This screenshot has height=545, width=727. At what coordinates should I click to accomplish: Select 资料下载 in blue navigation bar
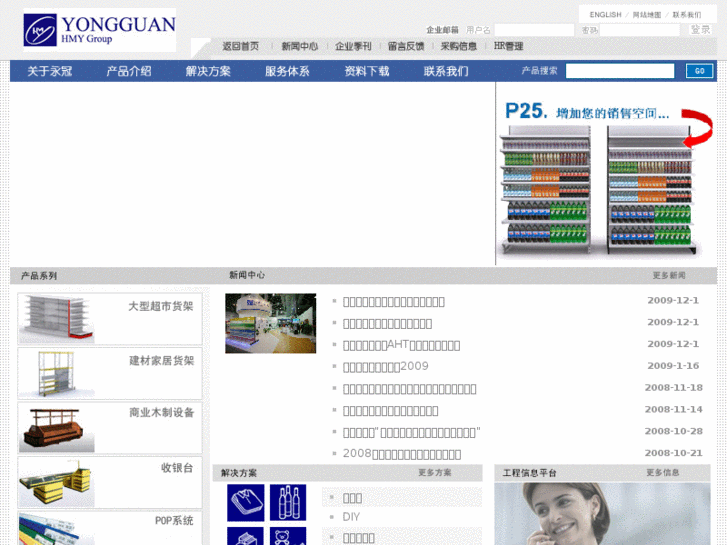[366, 71]
